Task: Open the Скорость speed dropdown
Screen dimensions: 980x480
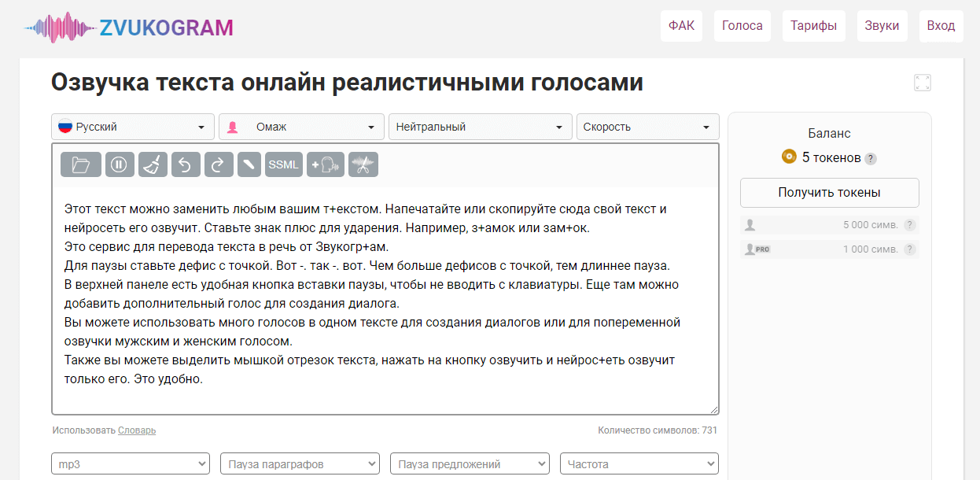Action: pos(647,127)
